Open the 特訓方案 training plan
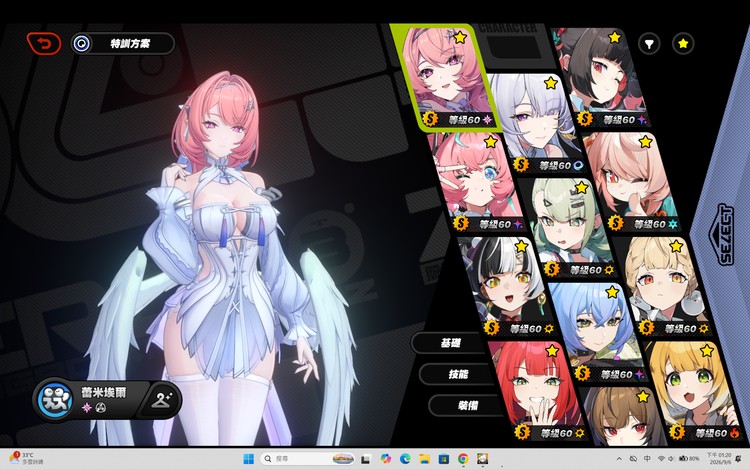The width and height of the screenshot is (750, 469). coord(122,44)
